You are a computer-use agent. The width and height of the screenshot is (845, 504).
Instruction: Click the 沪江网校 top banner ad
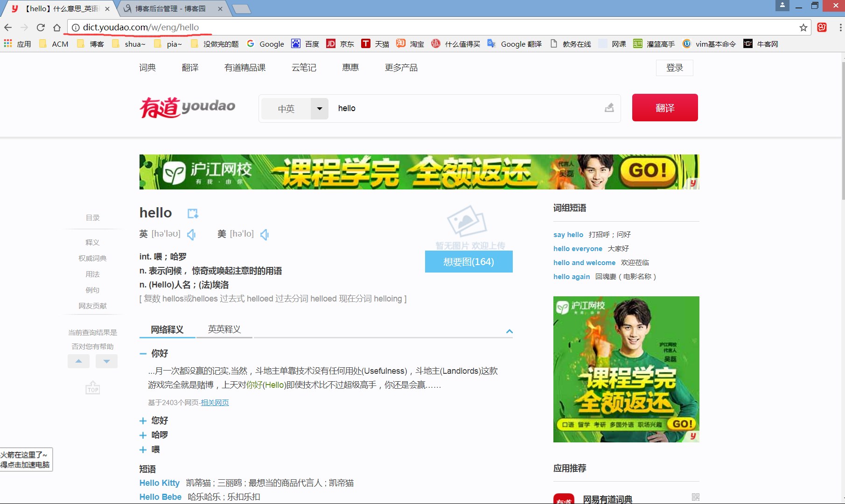pyautogui.click(x=419, y=172)
